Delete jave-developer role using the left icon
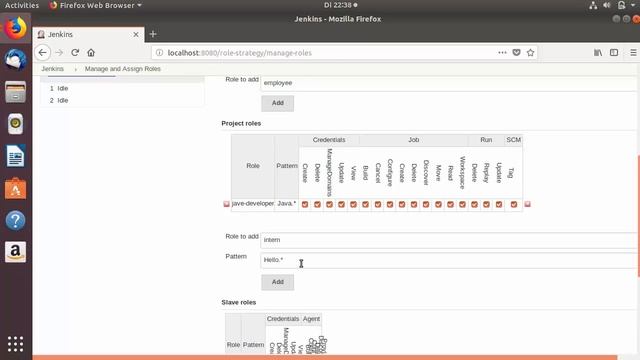This screenshot has width=640, height=360. pos(227,204)
